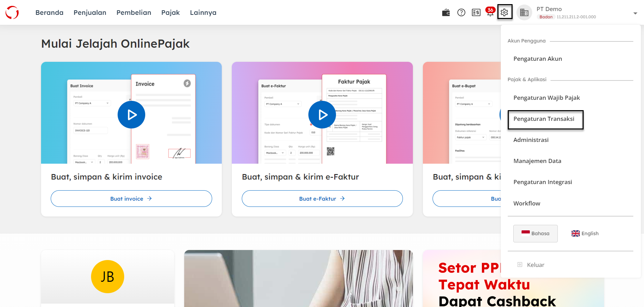Click the company building avatar icon

524,12
